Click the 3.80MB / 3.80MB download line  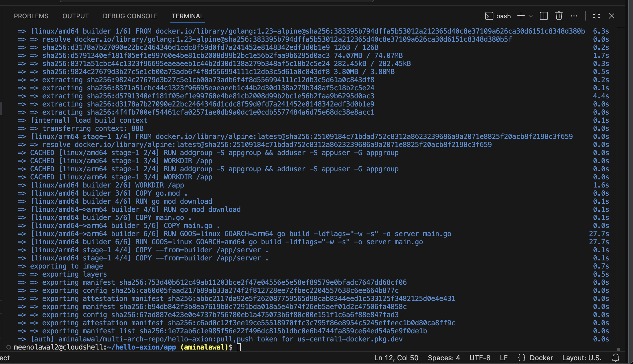(206, 72)
